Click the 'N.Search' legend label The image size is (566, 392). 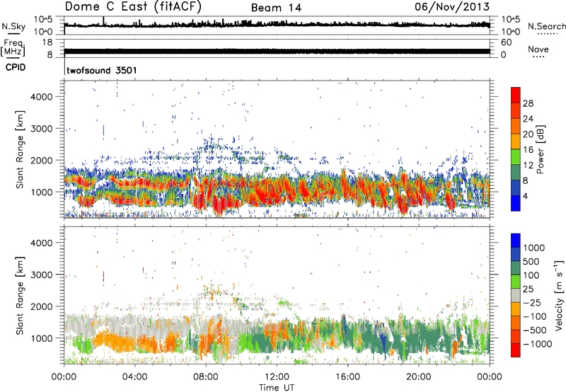tap(546, 26)
